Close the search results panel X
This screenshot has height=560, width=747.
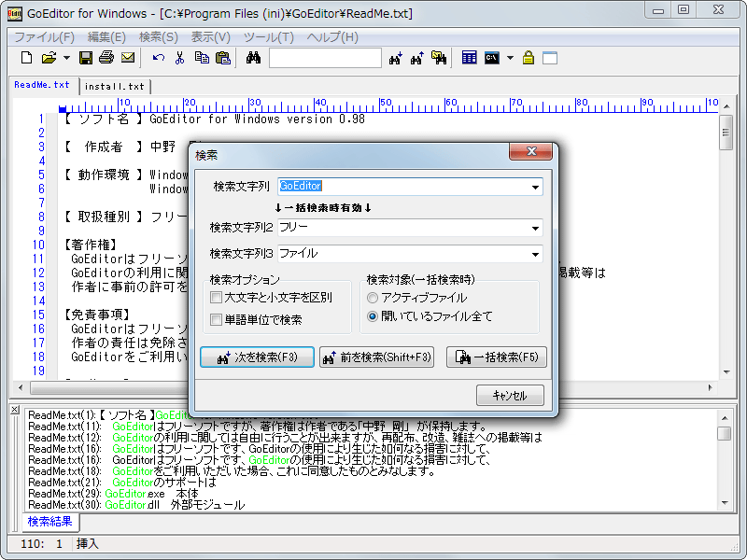coord(14,409)
